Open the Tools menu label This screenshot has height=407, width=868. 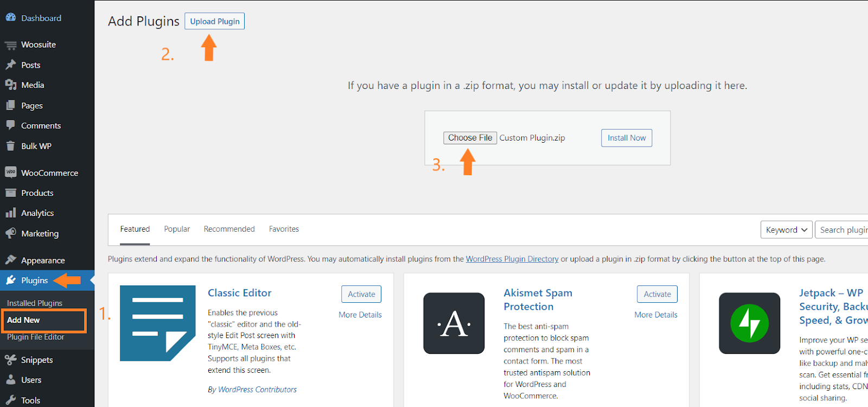pos(31,400)
